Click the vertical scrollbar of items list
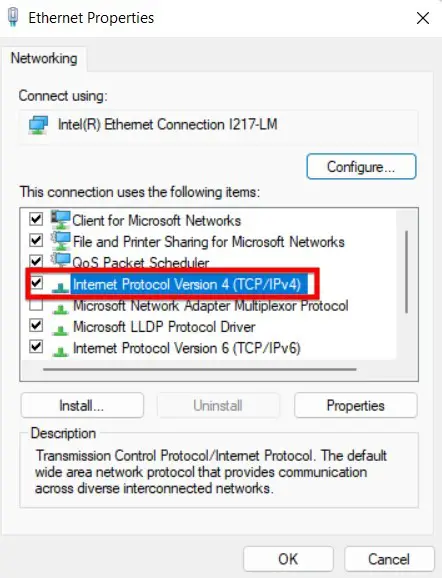This screenshot has height=578, width=442. (x=407, y=272)
